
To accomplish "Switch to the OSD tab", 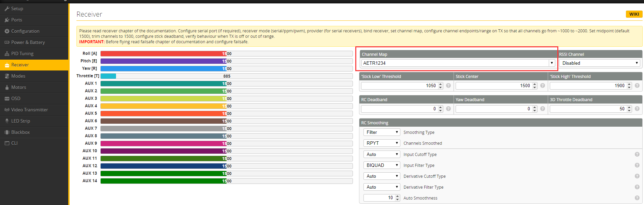I will [x=16, y=98].
